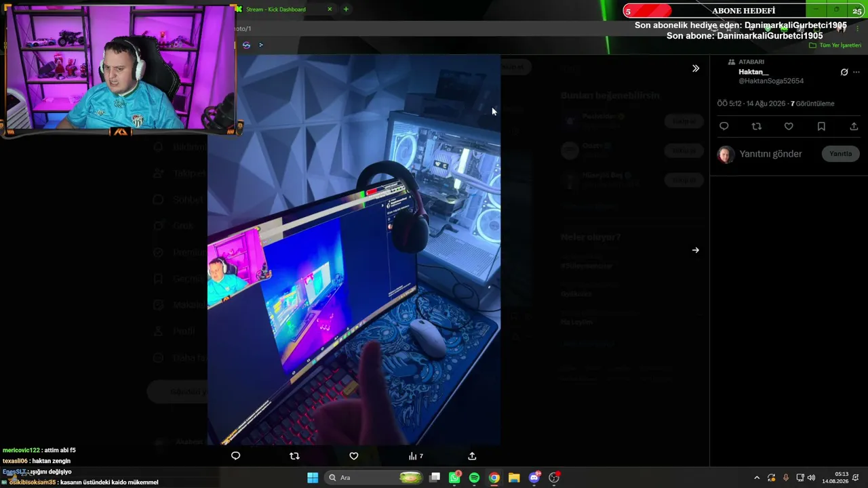The width and height of the screenshot is (868, 488).
Task: Open the three-dot more menu on post
Action: click(856, 72)
